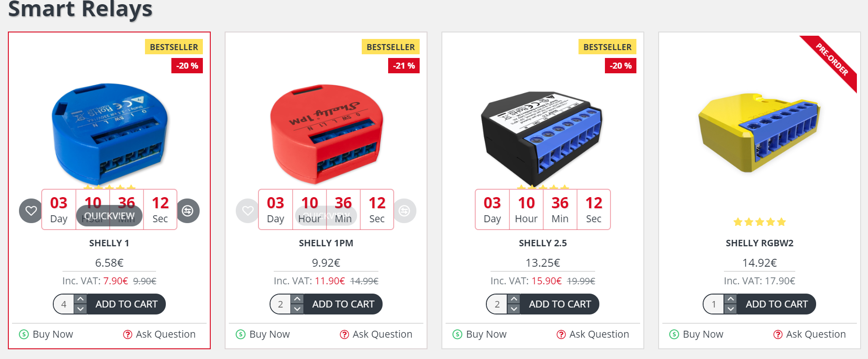Click Buy Now under Shelly RGBW2
The image size is (868, 359).
click(x=697, y=334)
